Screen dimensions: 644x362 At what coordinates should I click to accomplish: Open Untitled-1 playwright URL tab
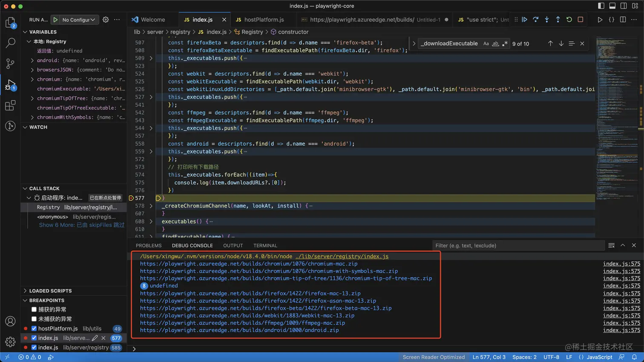(375, 20)
